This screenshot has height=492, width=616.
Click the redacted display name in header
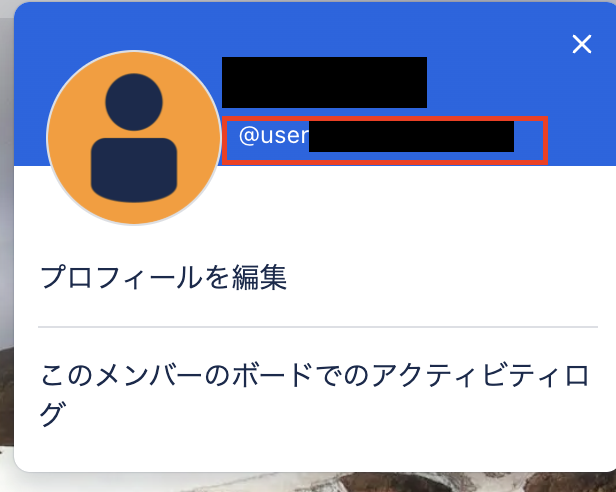324,83
